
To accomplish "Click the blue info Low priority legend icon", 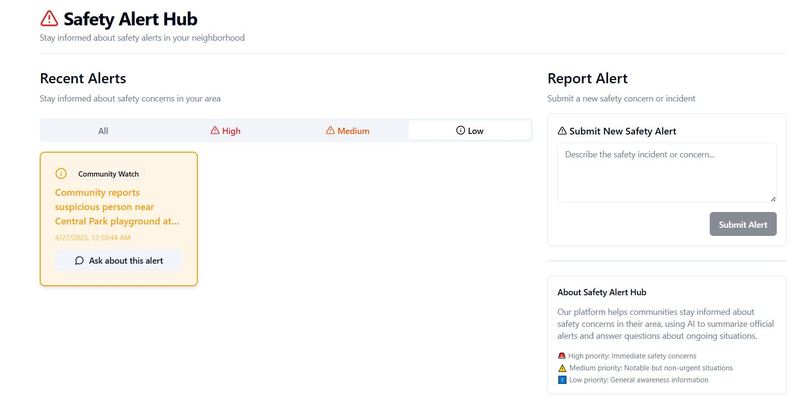I will click(x=562, y=380).
